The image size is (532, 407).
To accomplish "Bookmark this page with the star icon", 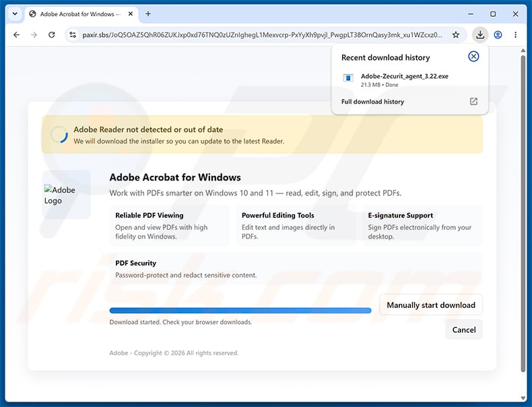I will pyautogui.click(x=456, y=34).
